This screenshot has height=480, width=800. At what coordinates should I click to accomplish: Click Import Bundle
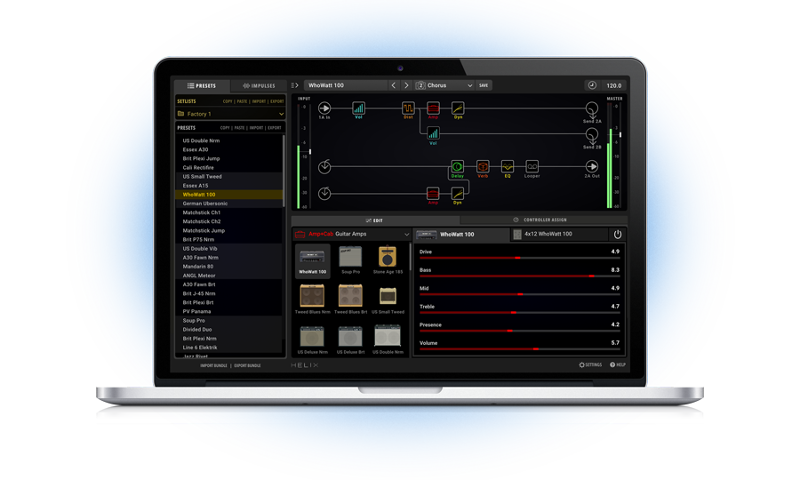click(x=214, y=365)
